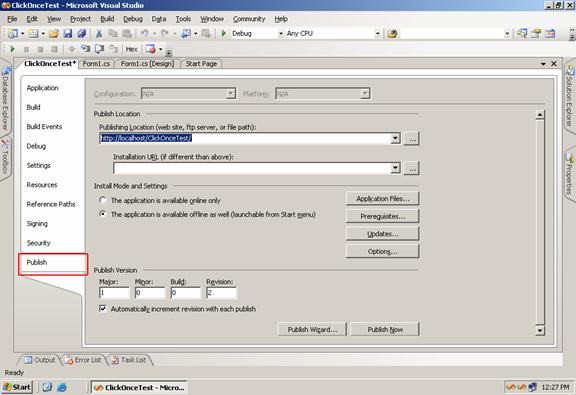The width and height of the screenshot is (576, 395).
Task: Open the New Project icon dropdown arrow
Action: pos(22,34)
